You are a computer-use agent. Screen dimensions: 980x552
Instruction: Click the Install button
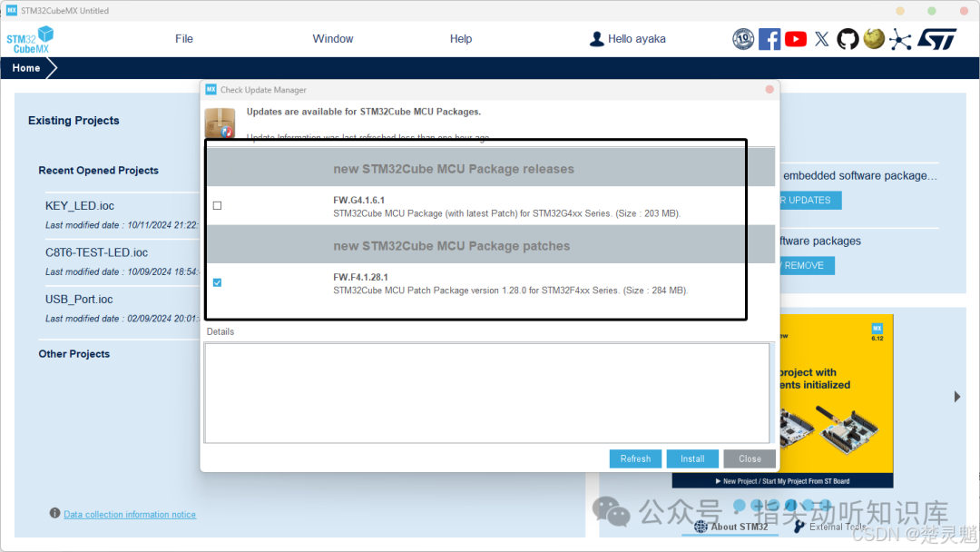pos(692,458)
